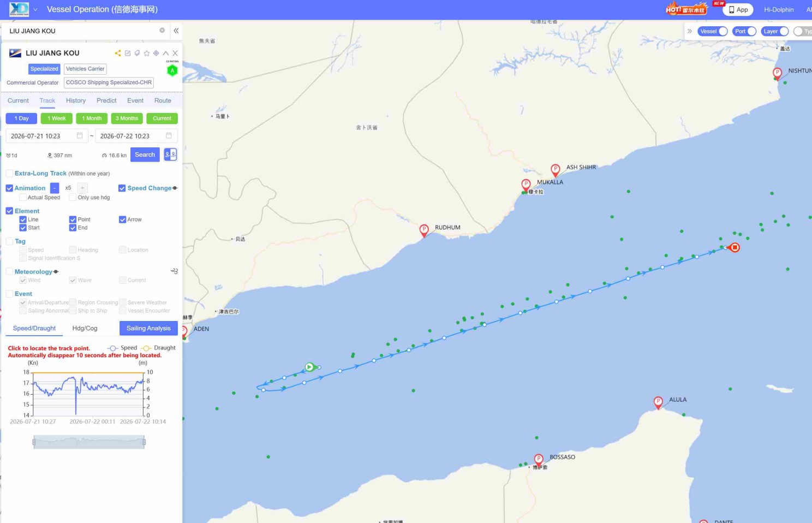Click the MUKALLA port pin
The height and width of the screenshot is (523, 812).
[x=526, y=185]
